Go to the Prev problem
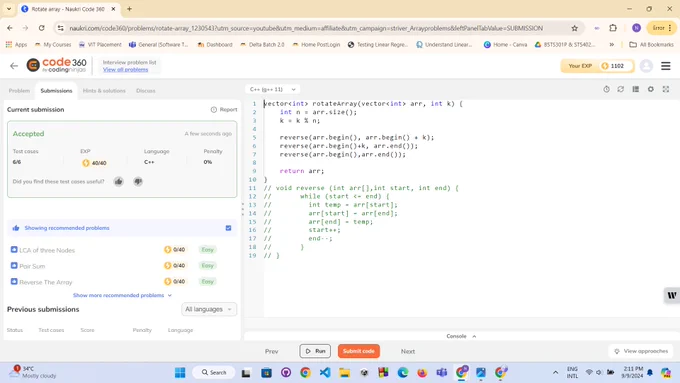 tap(271, 351)
